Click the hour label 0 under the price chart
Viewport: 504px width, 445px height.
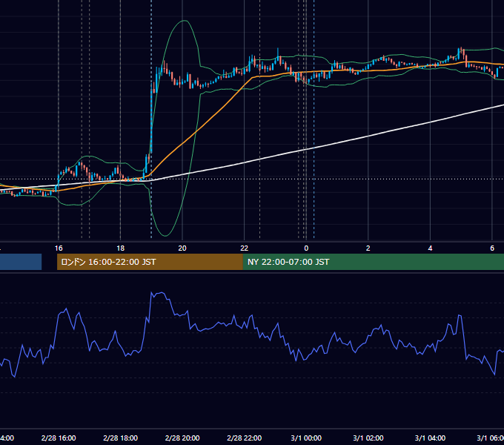[x=306, y=248]
